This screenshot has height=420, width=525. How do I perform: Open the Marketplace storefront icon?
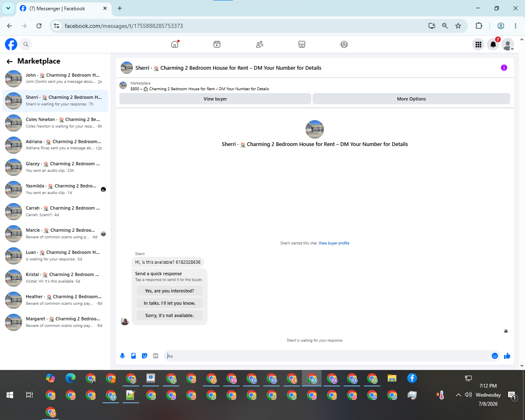302,44
